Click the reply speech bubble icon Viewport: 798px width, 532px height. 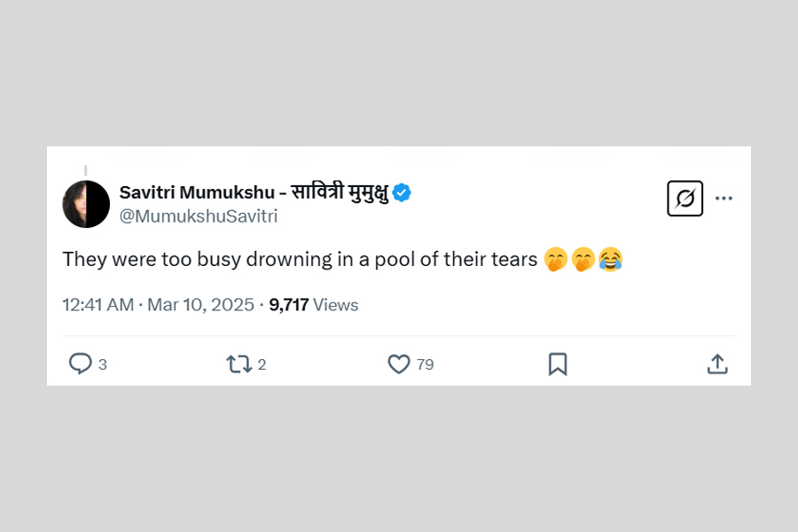tap(81, 364)
